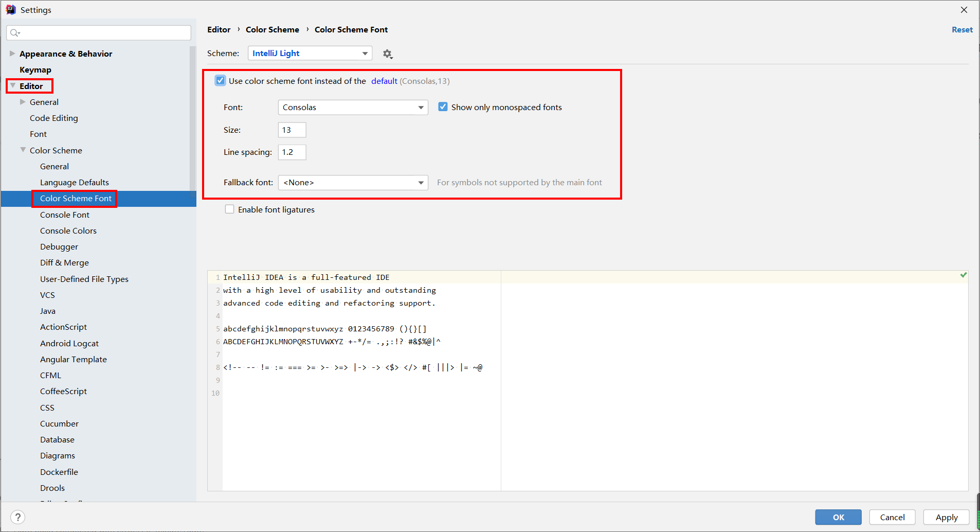The height and width of the screenshot is (532, 980).
Task: Open the scheme settings gear menu
Action: pyautogui.click(x=387, y=54)
